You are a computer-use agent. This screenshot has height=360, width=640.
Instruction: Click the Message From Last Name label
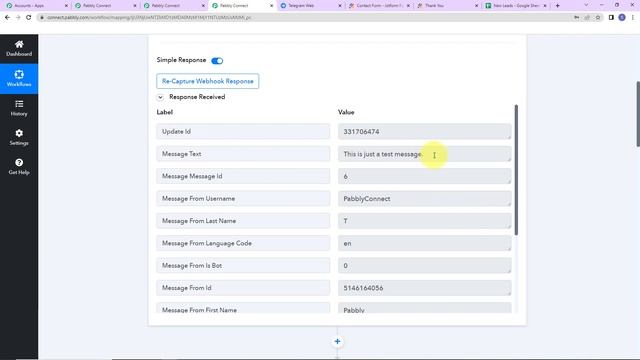point(243,221)
